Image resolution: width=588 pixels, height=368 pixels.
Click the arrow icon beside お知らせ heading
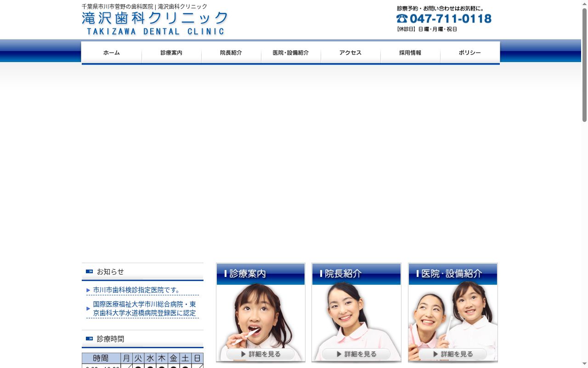pos(89,271)
